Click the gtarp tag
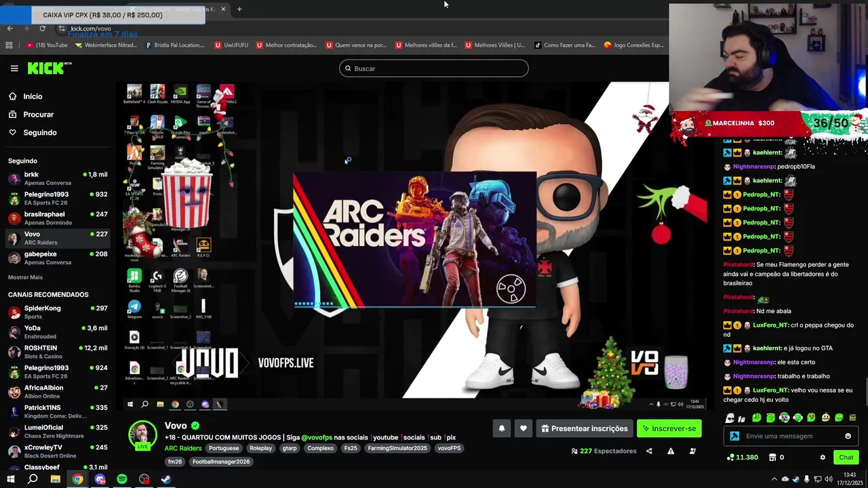The image size is (868, 488). (290, 448)
